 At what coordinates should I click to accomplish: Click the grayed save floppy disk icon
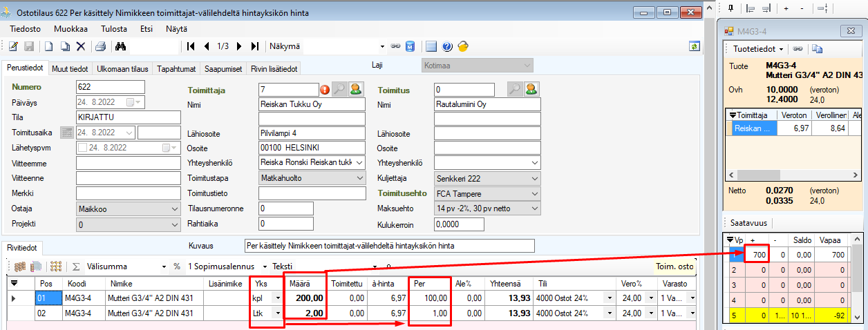pos(29,46)
